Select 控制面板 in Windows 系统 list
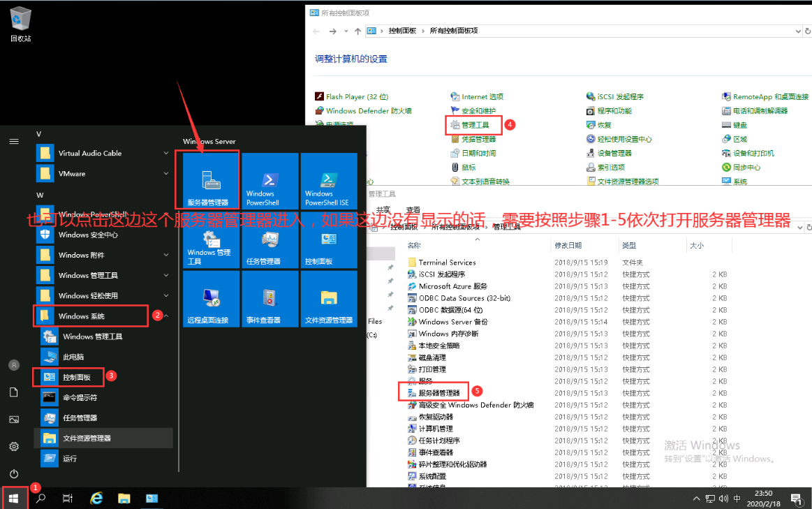812x509 pixels. tap(76, 377)
